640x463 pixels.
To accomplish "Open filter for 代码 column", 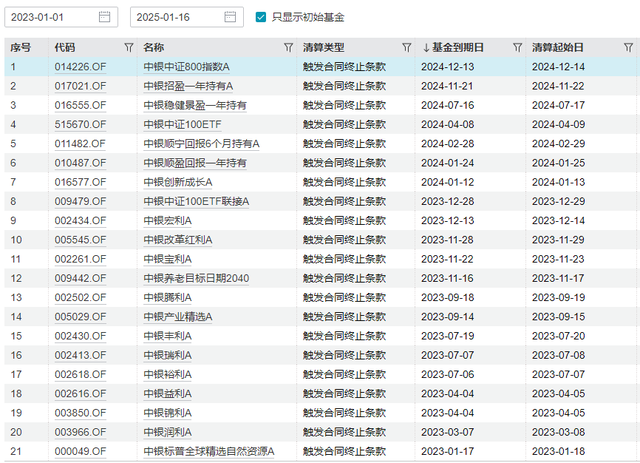I will tap(129, 48).
